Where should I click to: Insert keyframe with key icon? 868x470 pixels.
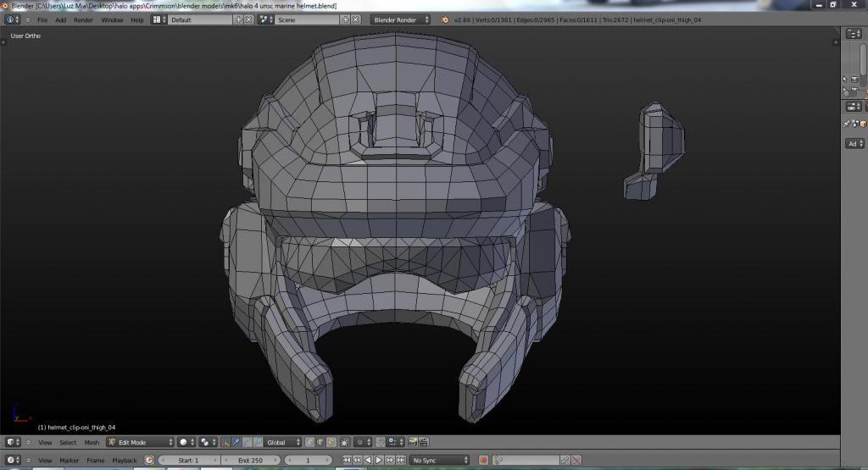pos(565,460)
